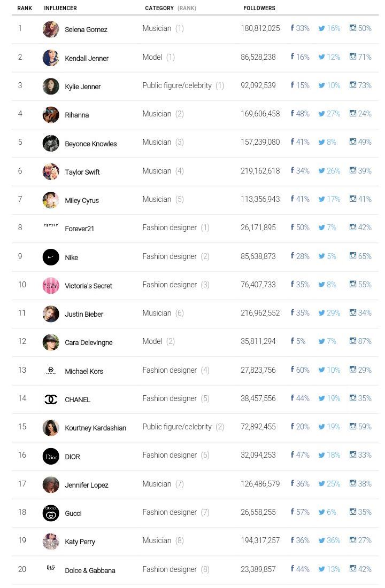Click Kendall Jenner's Model category text

tap(152, 57)
